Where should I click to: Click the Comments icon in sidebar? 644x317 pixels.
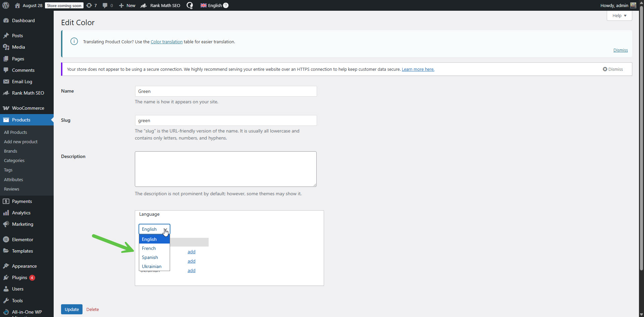(6, 70)
